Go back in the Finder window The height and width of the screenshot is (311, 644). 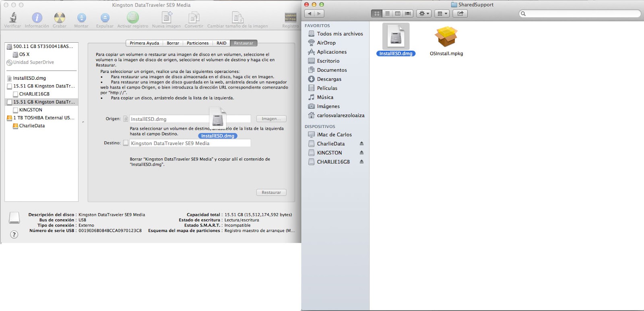click(310, 13)
